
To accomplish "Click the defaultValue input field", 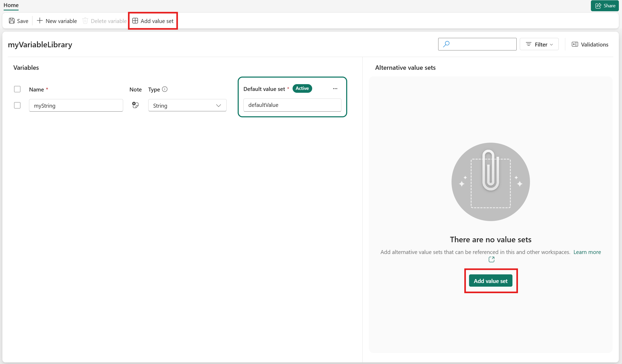I will pyautogui.click(x=292, y=105).
